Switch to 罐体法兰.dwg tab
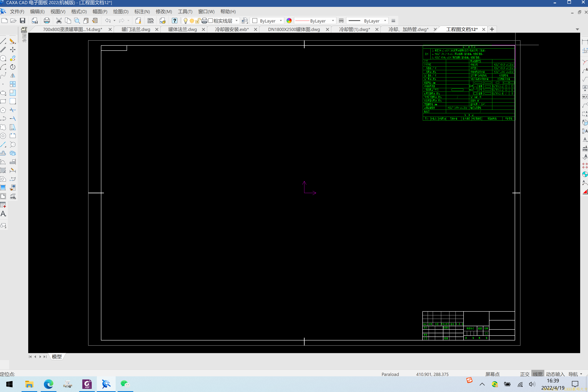 (x=182, y=30)
